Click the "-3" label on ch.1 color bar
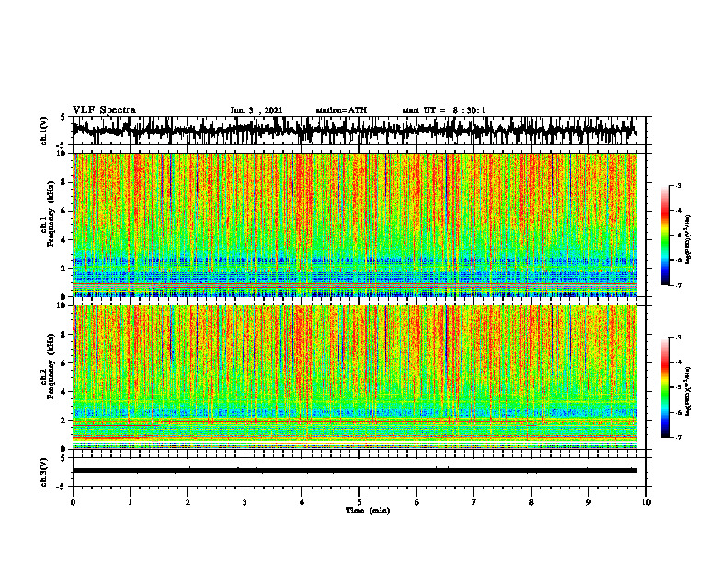 pos(678,185)
